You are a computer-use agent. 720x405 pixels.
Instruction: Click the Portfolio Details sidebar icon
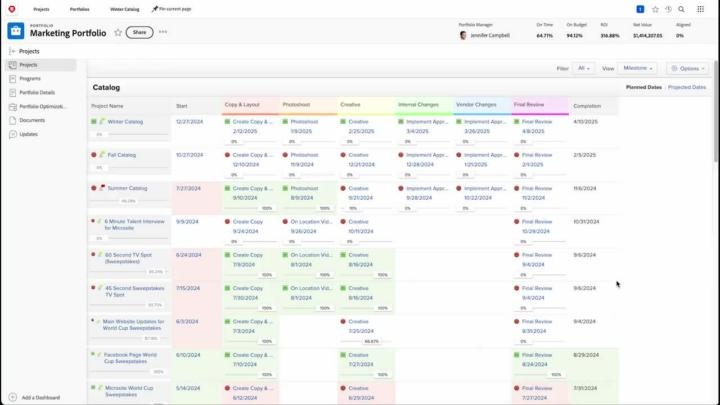12,93
